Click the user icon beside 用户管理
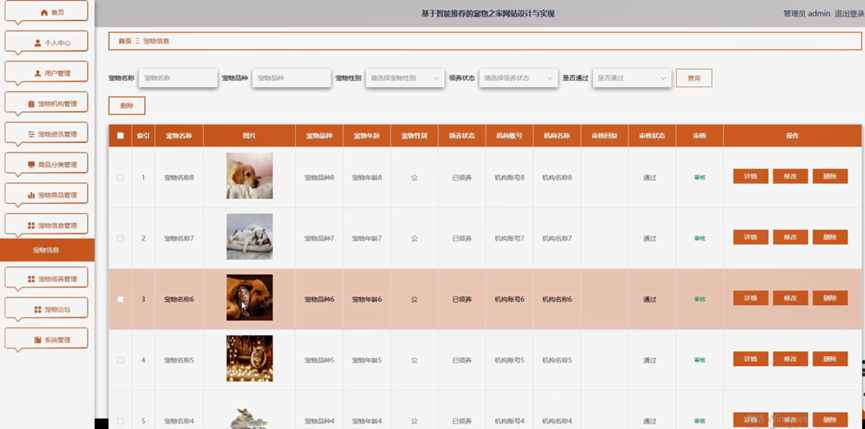 pos(38,73)
